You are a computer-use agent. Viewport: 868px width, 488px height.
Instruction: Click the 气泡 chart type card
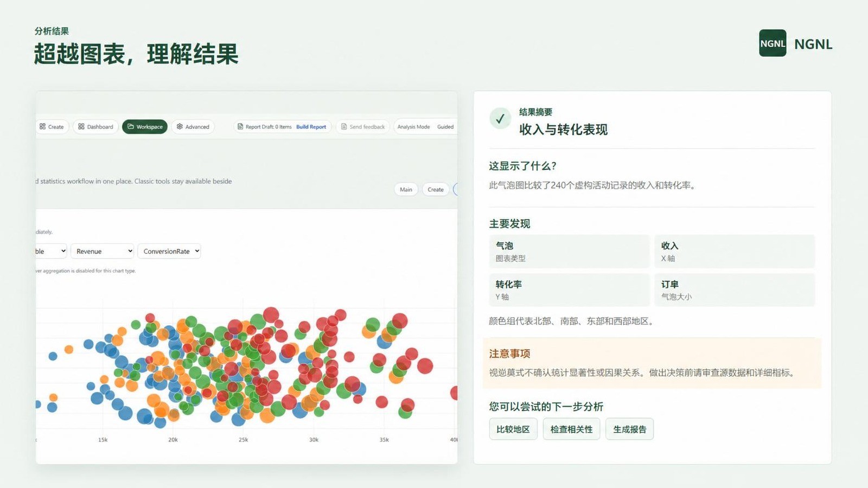click(x=569, y=252)
